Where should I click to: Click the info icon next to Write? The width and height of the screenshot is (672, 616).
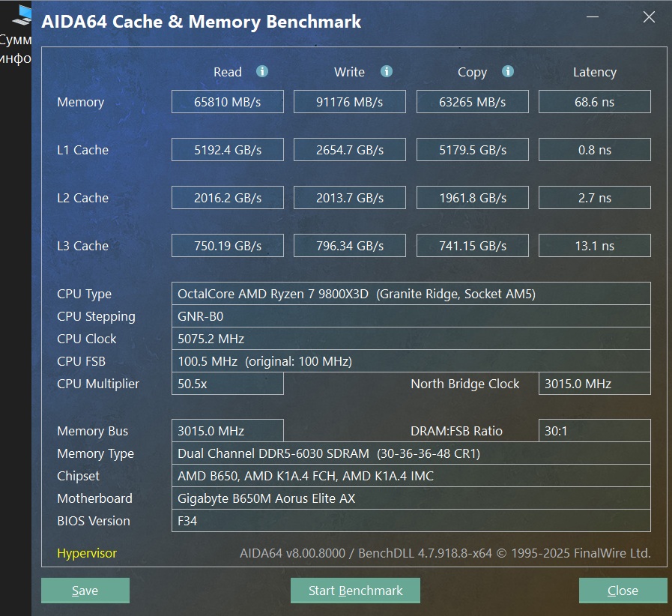[x=386, y=71]
